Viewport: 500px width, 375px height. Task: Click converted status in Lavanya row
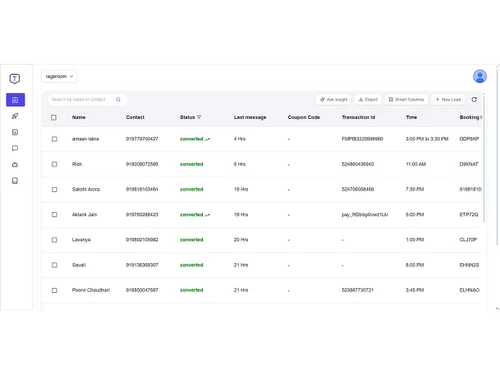click(x=191, y=240)
